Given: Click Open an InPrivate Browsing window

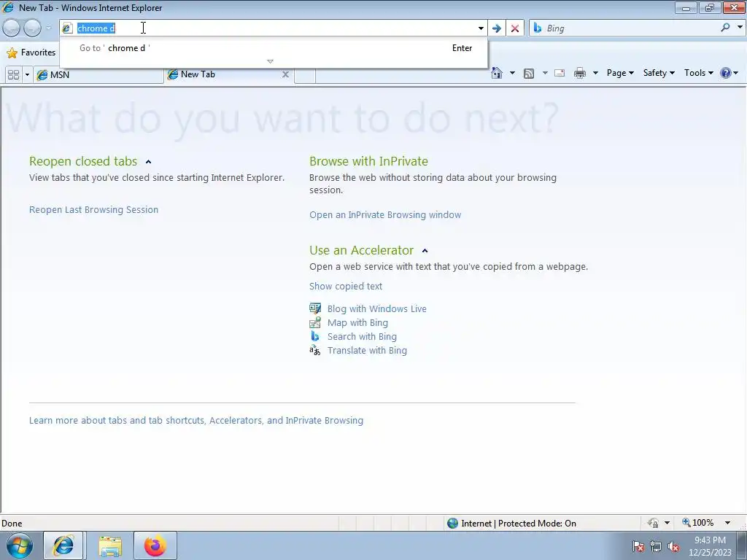Looking at the screenshot, I should pos(385,215).
